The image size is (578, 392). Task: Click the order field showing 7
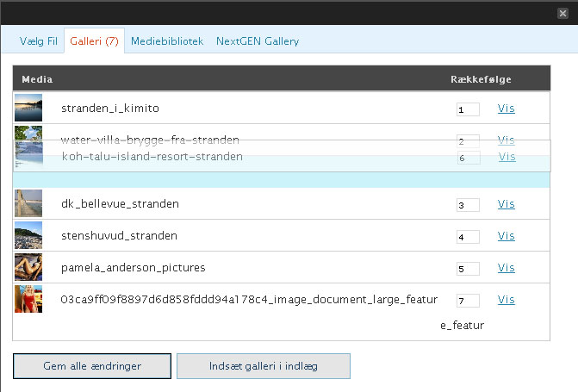(x=468, y=301)
